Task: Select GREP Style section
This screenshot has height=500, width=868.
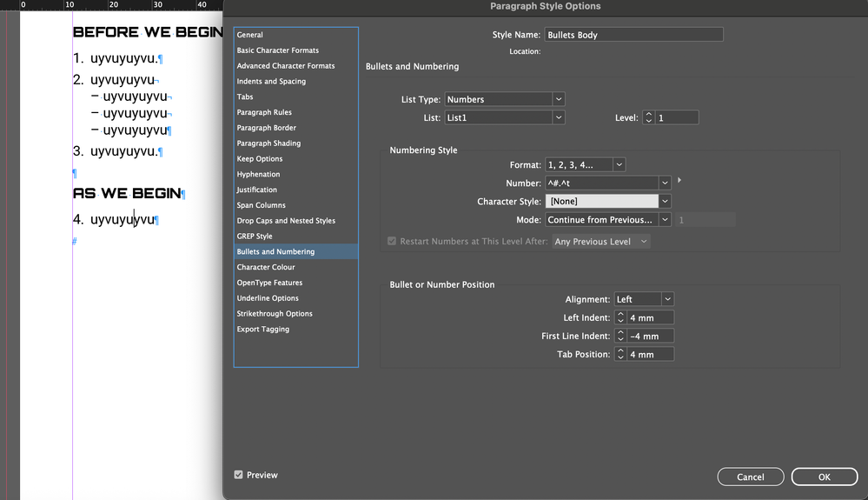Action: [x=295, y=236]
